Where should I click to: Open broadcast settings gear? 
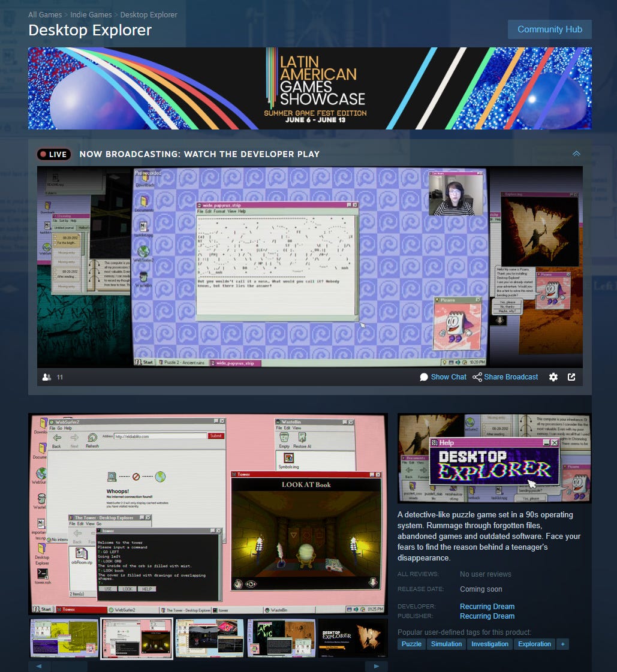pyautogui.click(x=553, y=377)
